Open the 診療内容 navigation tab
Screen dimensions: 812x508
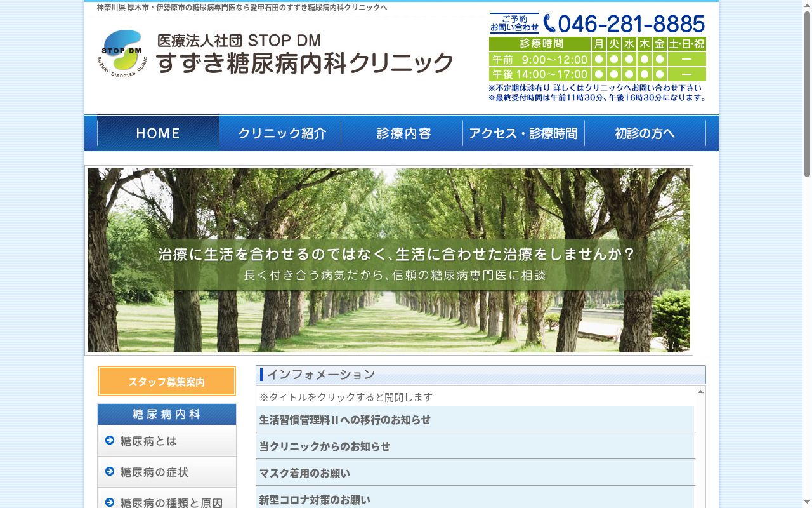[x=402, y=133]
